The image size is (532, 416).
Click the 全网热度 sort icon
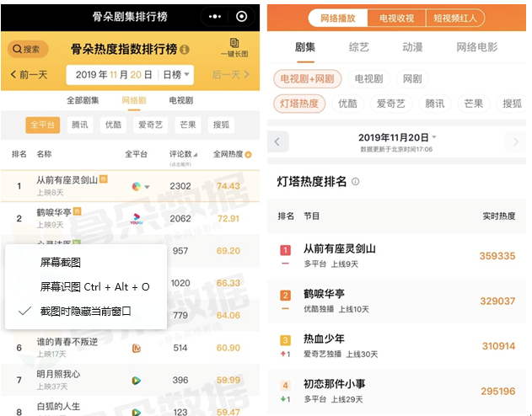249,155
